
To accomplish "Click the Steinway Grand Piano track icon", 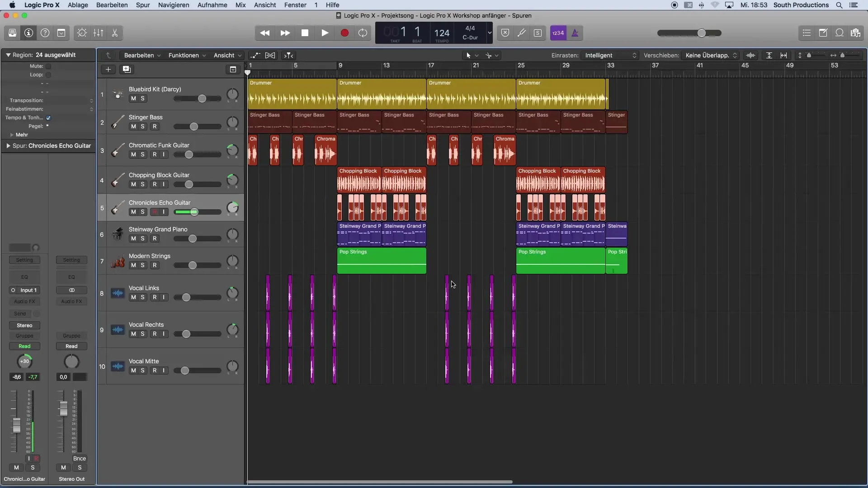I will (x=118, y=234).
